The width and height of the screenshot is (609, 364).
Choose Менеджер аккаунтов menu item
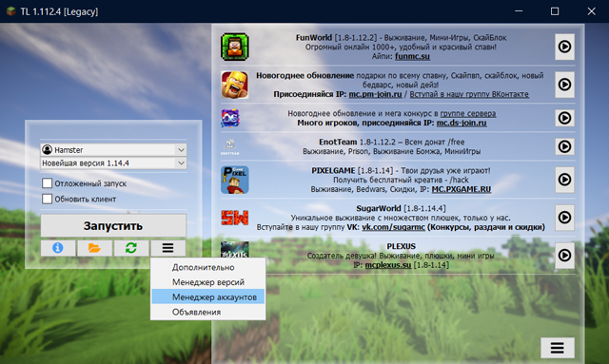tap(208, 297)
